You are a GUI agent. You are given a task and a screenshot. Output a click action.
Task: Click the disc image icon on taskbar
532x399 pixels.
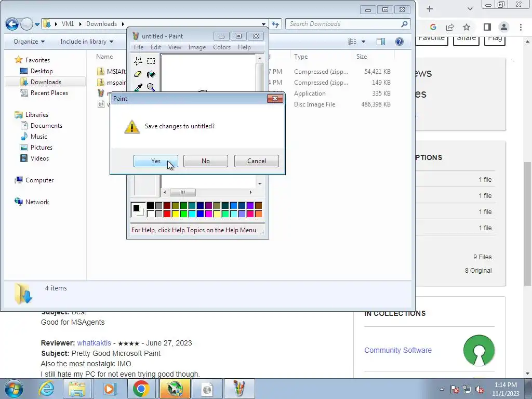click(x=207, y=389)
